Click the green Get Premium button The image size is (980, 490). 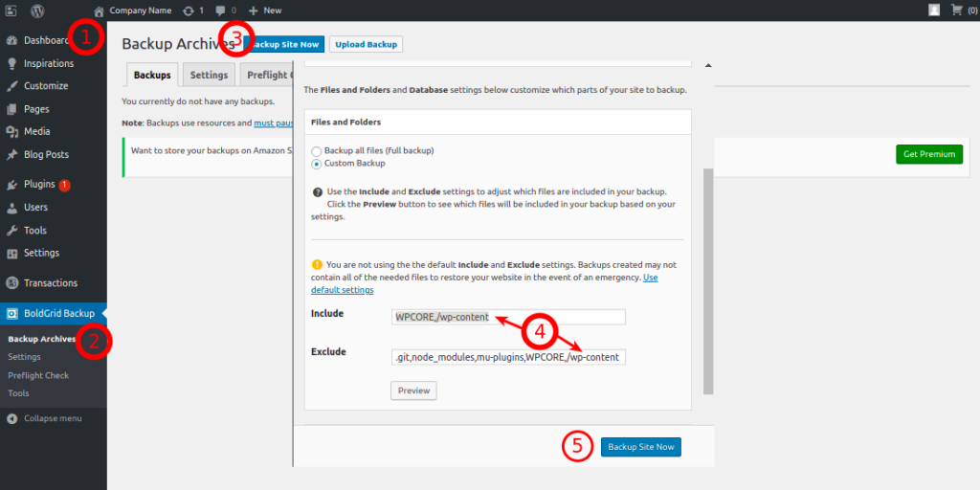[929, 154]
